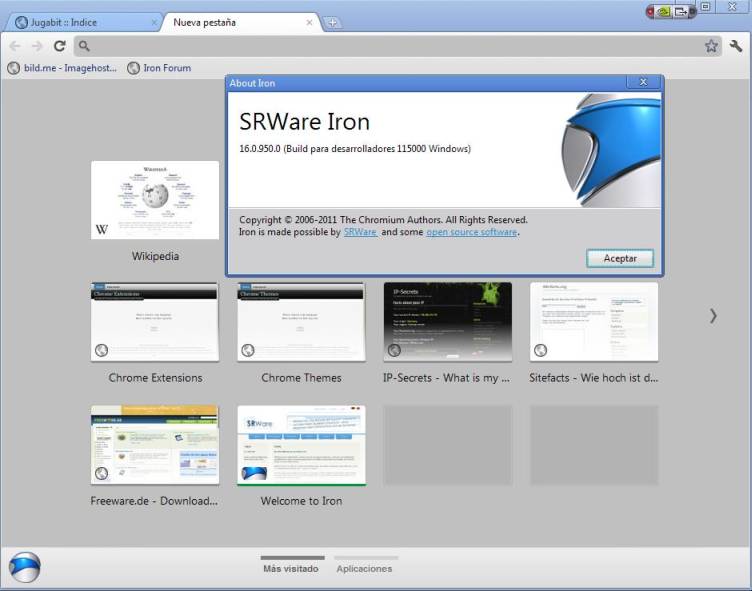Click the Aceptar button
The image size is (752, 591).
click(x=620, y=258)
